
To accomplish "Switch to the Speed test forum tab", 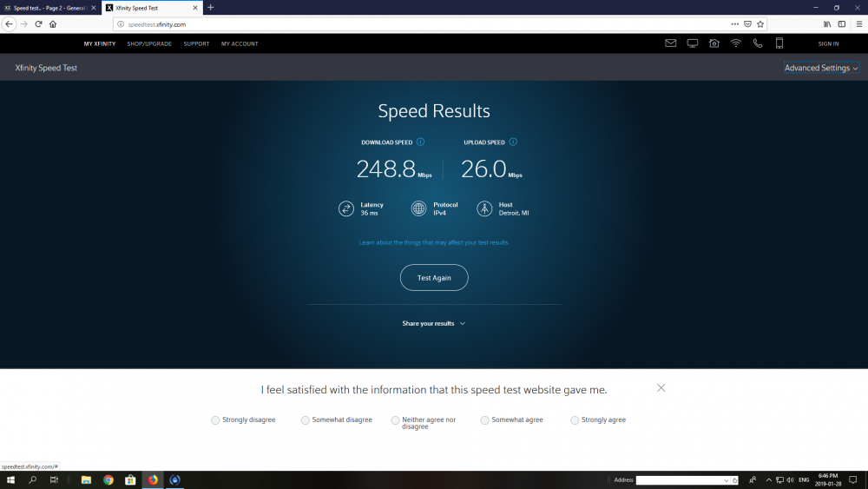I will tap(48, 8).
